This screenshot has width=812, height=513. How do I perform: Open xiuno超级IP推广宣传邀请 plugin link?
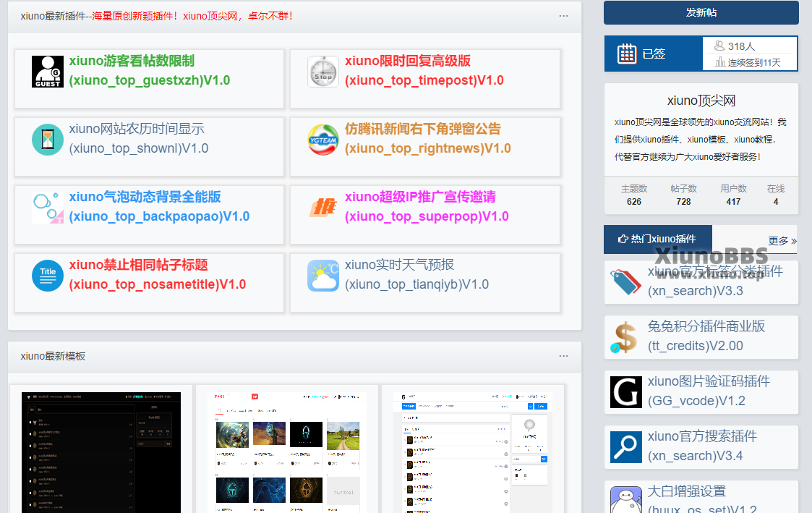[x=427, y=206]
